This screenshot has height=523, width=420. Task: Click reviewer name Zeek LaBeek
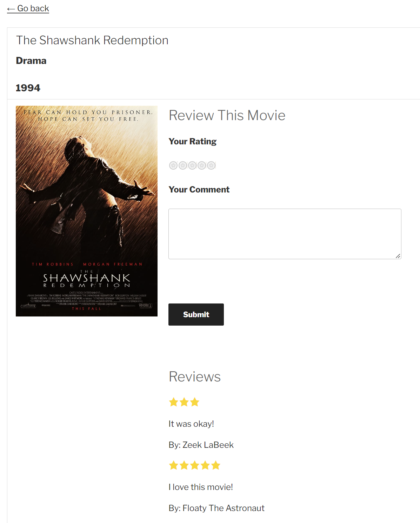[208, 445]
